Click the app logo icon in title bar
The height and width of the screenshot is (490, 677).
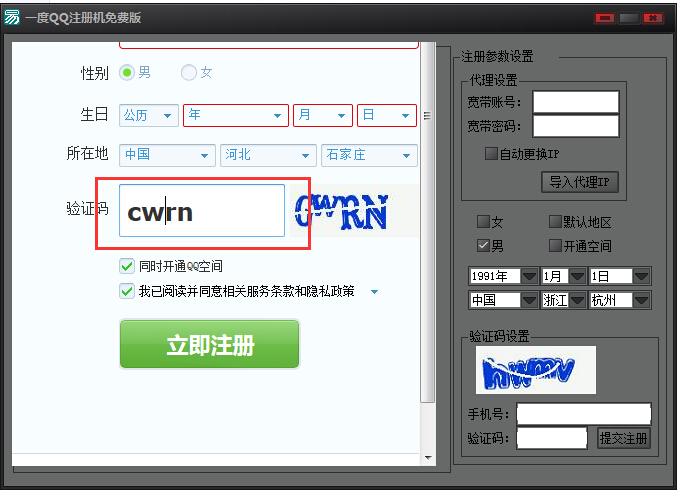[12, 17]
